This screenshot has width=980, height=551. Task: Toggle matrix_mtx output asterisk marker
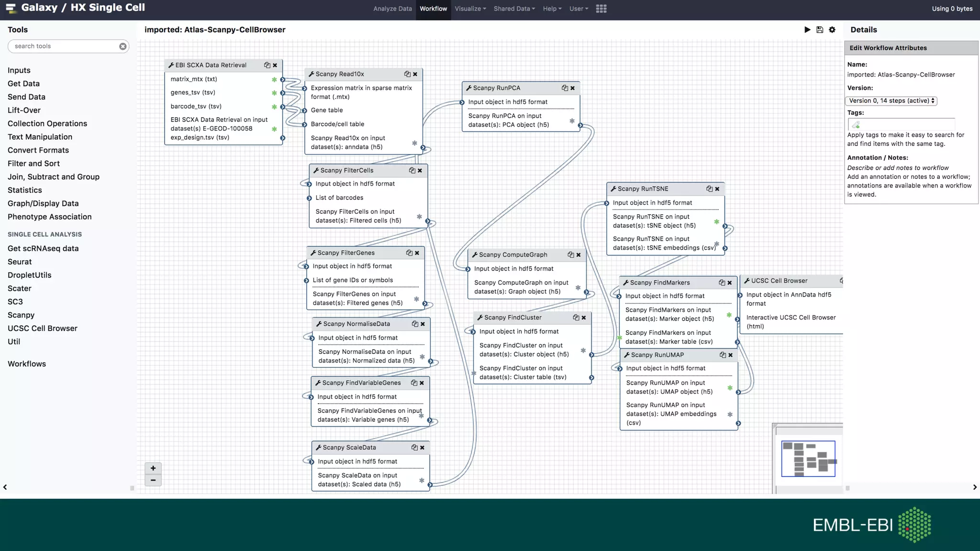click(x=274, y=79)
